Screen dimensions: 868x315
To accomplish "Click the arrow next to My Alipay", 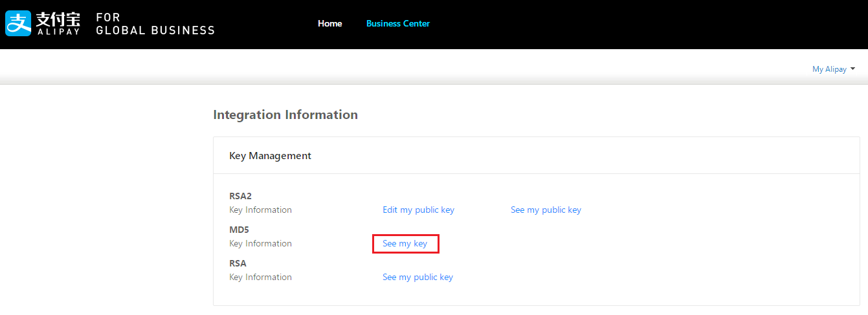I will (852, 69).
